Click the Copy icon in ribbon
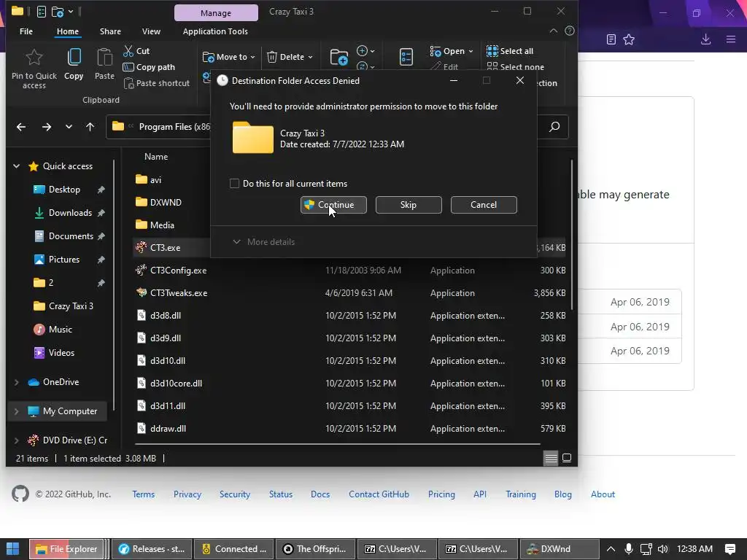The image size is (747, 560). (x=74, y=57)
